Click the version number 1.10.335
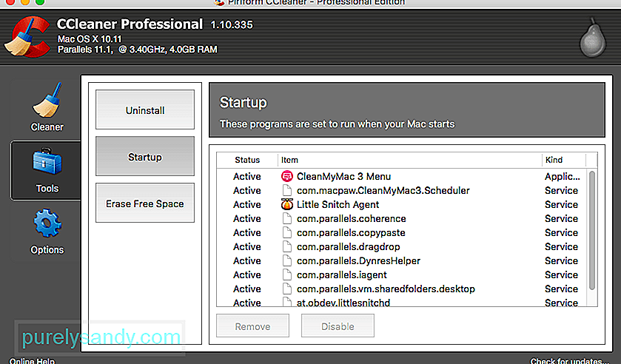Screen dimensions: 621x364 pyautogui.click(x=232, y=25)
